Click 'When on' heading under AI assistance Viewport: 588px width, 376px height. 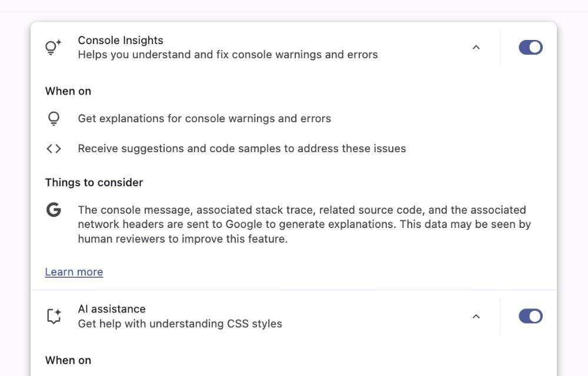[x=68, y=360]
